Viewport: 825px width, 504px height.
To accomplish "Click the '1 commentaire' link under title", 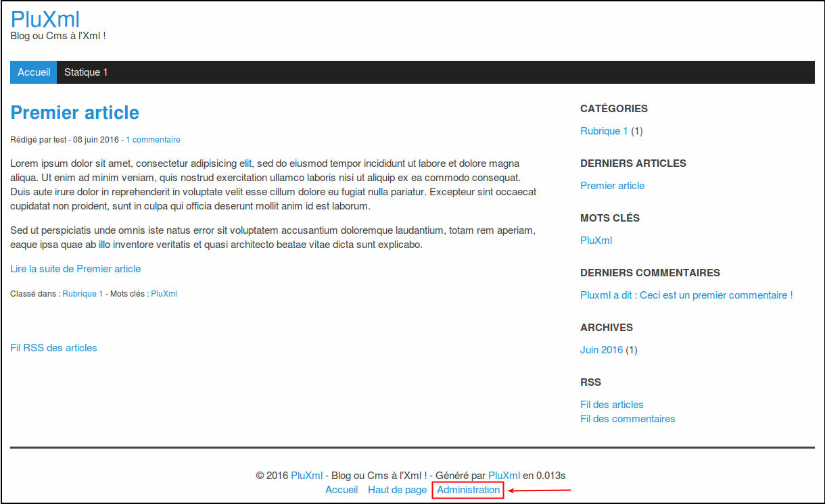I will click(153, 140).
